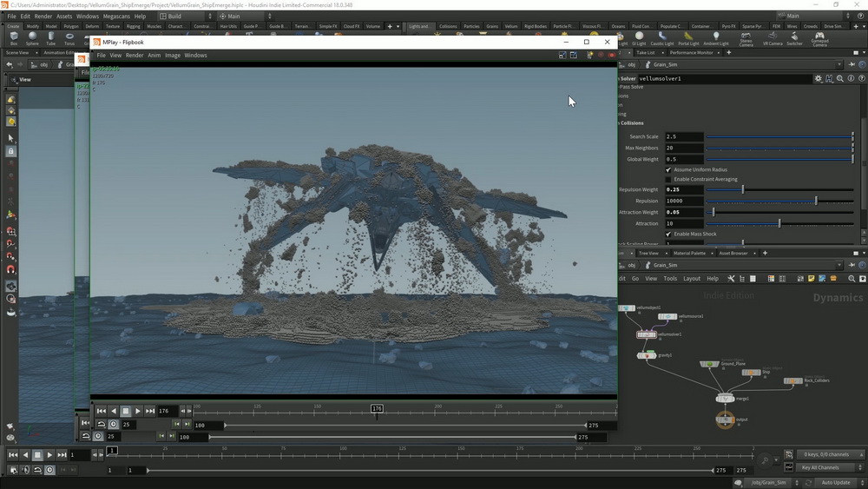Open the Main radial menu dropdown
The width and height of the screenshot is (868, 489).
point(245,16)
